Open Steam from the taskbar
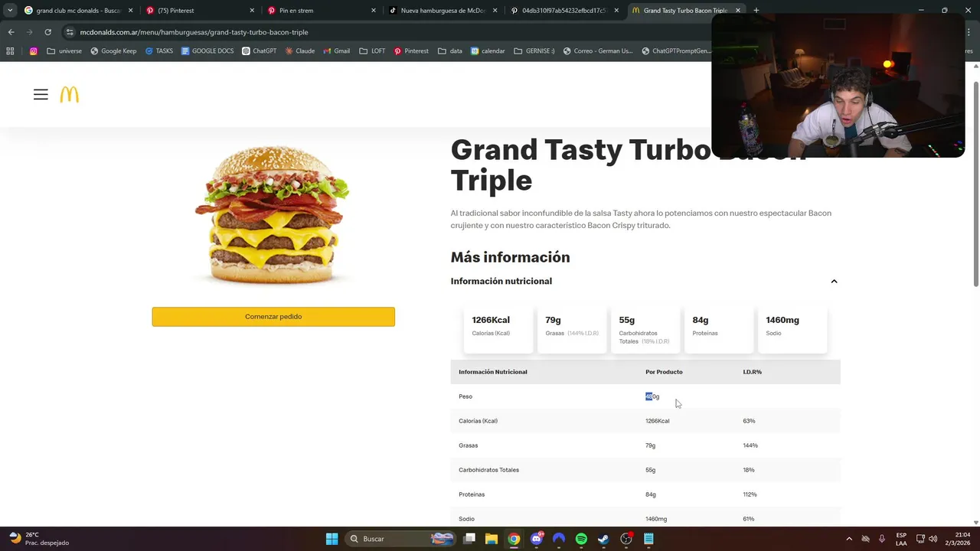980x551 pixels. (x=603, y=539)
